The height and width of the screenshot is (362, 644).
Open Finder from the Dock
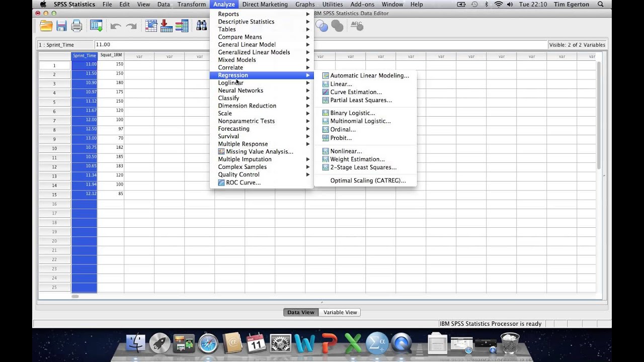[x=136, y=343]
